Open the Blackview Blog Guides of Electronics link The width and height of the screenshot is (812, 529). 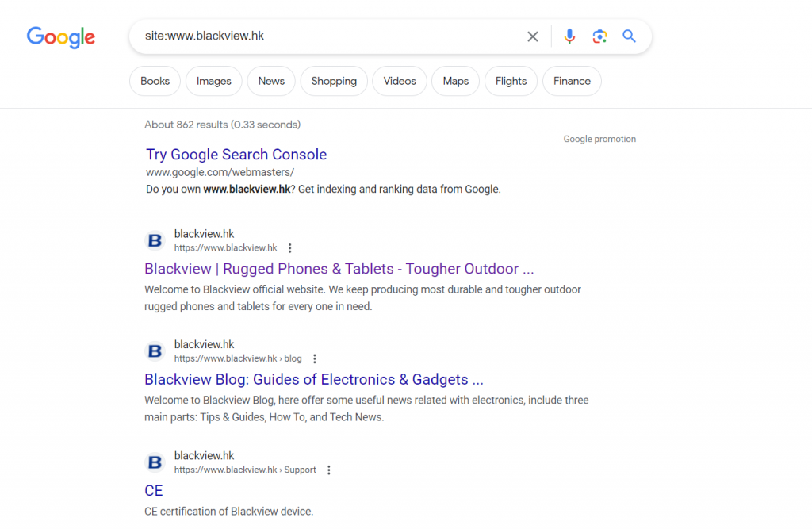[x=314, y=380]
